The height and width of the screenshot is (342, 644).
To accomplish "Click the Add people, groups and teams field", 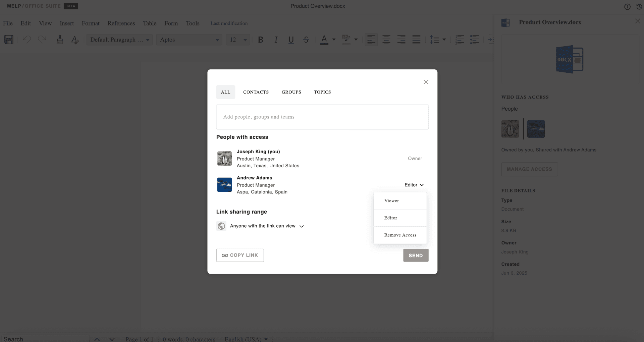I will click(322, 117).
